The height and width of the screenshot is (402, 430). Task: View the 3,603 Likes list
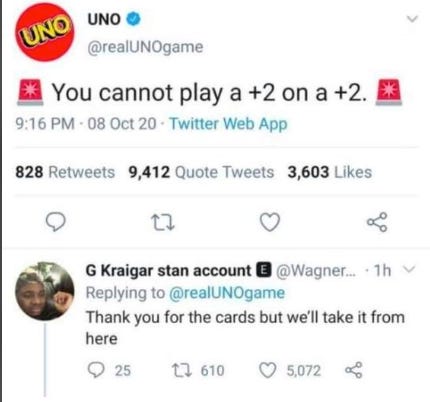(330, 172)
